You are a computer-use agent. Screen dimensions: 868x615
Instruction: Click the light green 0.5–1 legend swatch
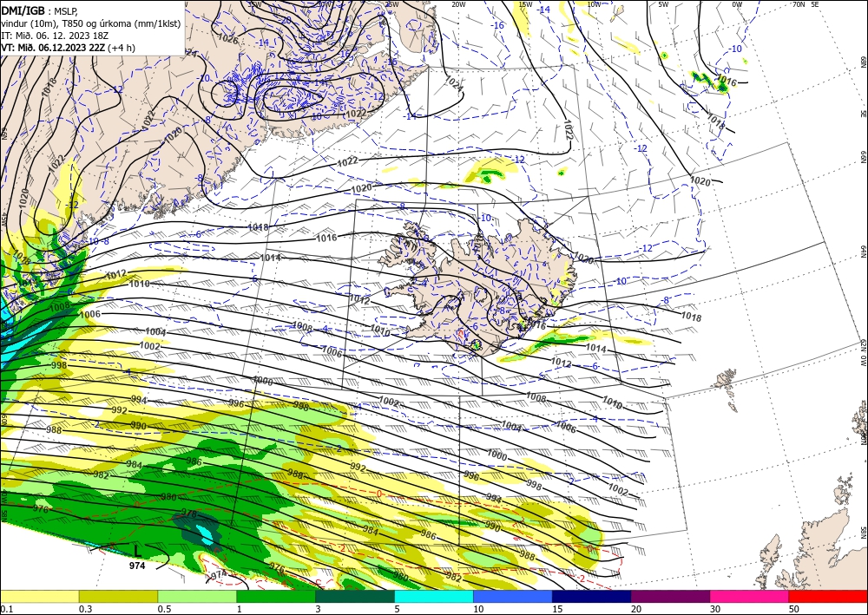click(x=197, y=596)
